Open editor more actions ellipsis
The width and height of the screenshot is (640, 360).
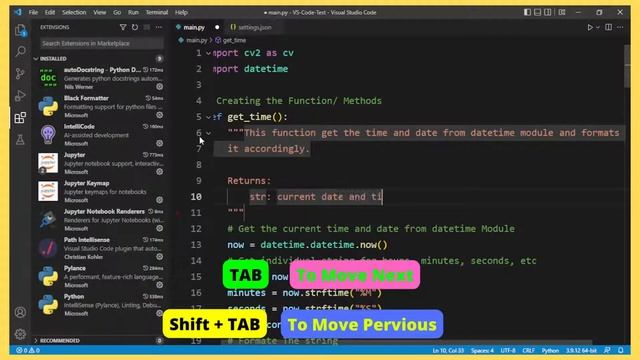[x=620, y=27]
